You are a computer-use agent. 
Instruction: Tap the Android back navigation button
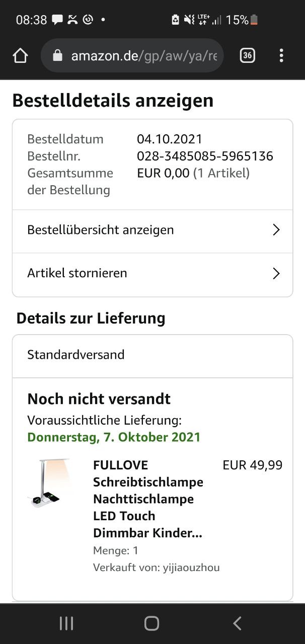[238, 623]
